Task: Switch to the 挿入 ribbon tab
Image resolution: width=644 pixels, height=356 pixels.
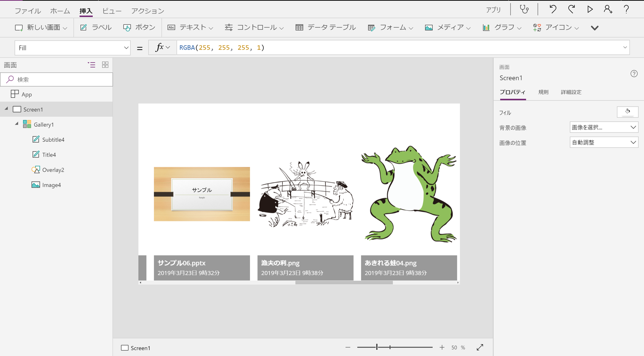Action: click(x=86, y=11)
